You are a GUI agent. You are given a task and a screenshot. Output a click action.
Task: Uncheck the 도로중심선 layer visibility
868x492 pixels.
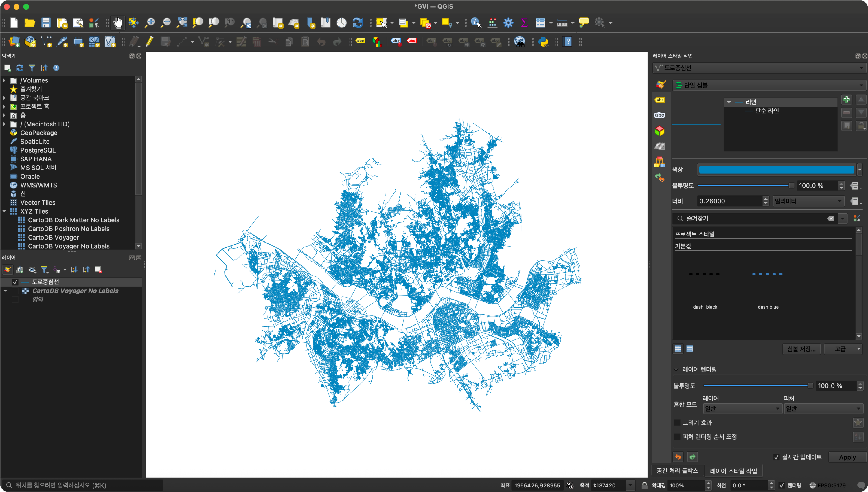[x=15, y=282]
